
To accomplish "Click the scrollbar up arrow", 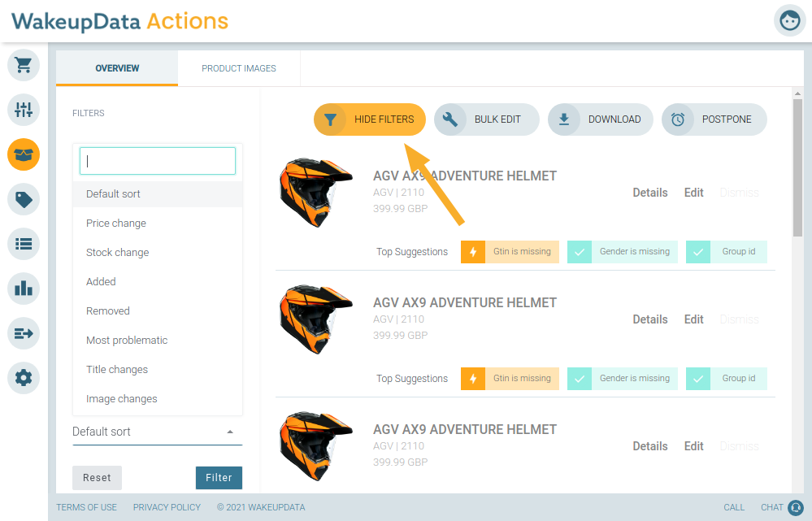I will [x=797, y=93].
